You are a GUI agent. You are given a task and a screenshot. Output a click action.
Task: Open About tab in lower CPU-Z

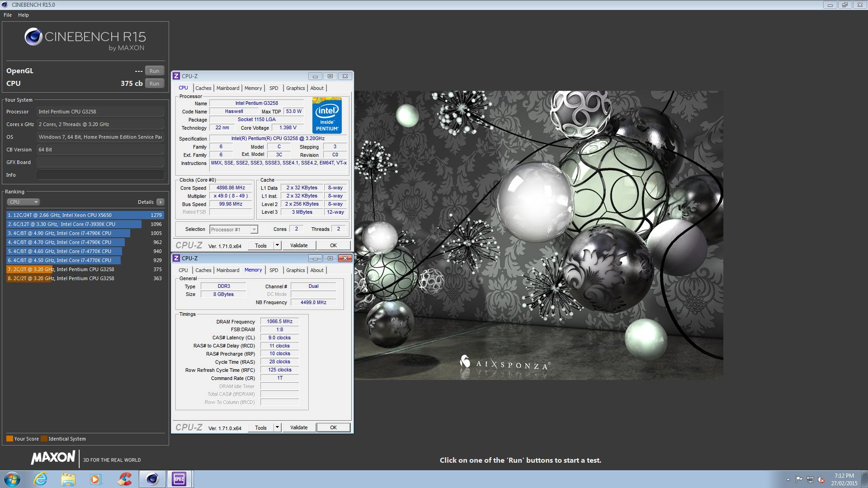pyautogui.click(x=317, y=270)
